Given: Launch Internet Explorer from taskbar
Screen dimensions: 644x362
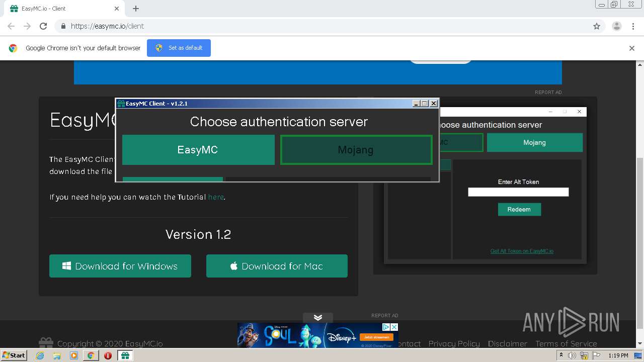Looking at the screenshot, I should click(40, 355).
